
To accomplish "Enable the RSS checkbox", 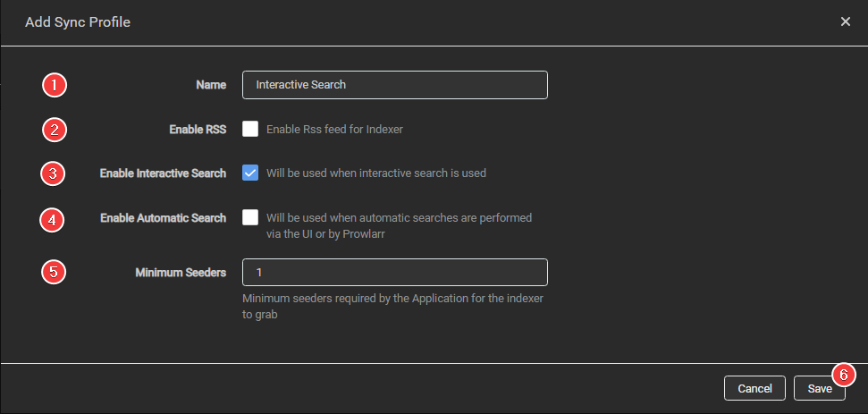I will click(x=250, y=129).
